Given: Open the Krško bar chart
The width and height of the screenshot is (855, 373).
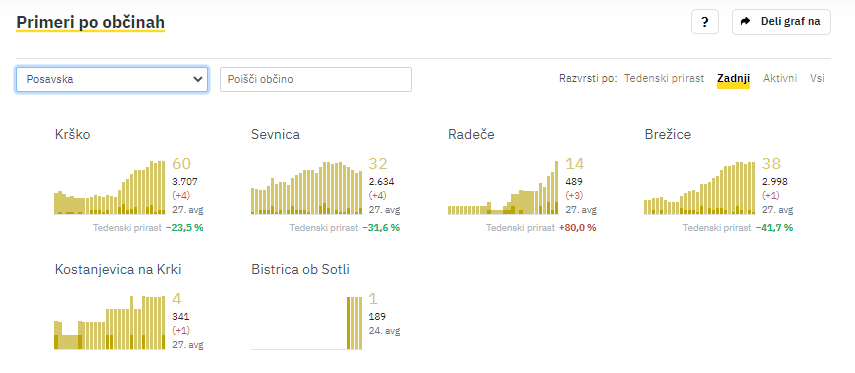Looking at the screenshot, I should tap(110, 187).
